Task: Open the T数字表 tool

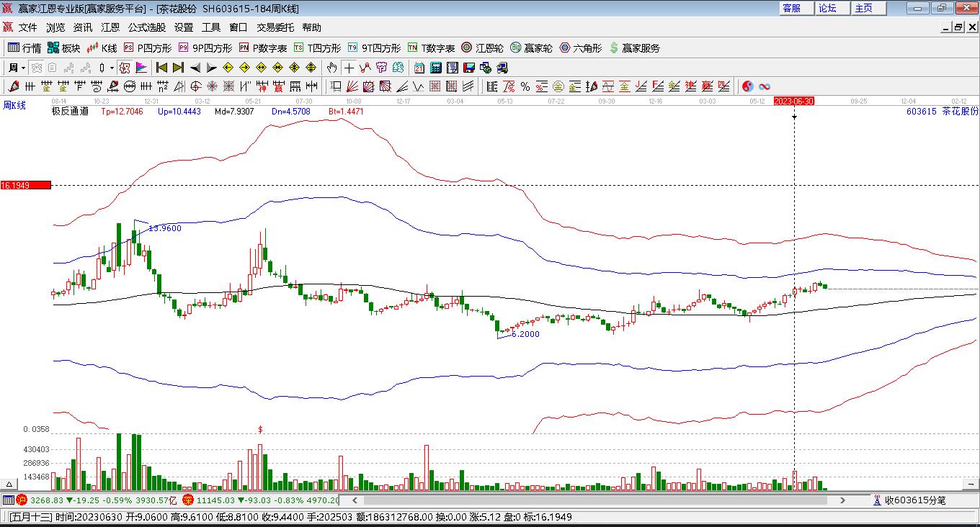Action: coord(431,48)
